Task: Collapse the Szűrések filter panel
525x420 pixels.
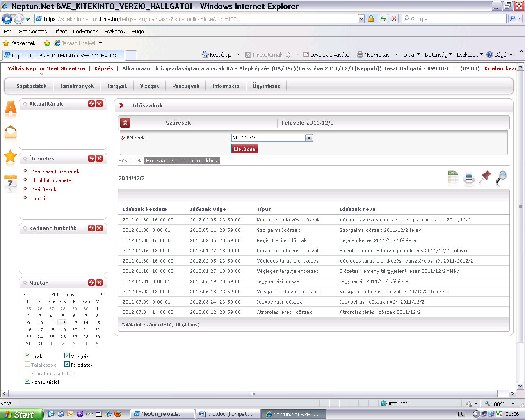Action: tap(125, 123)
